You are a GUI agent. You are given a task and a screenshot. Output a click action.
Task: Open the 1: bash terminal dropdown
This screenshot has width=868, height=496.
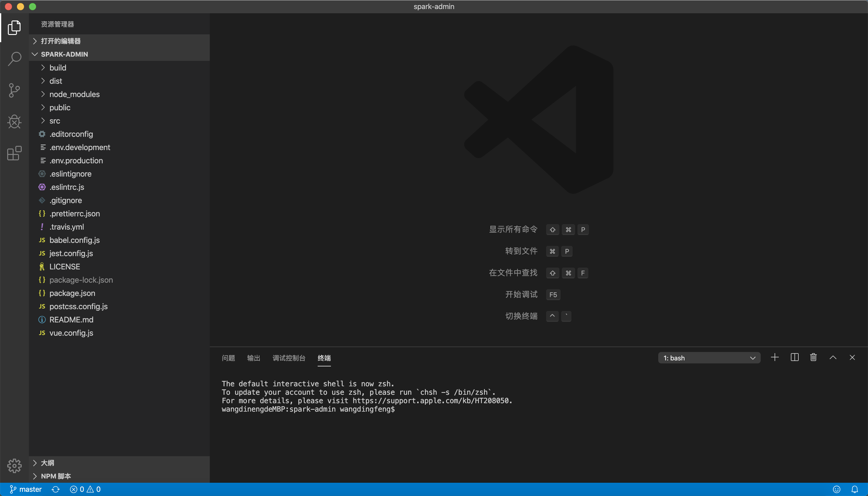pyautogui.click(x=709, y=358)
